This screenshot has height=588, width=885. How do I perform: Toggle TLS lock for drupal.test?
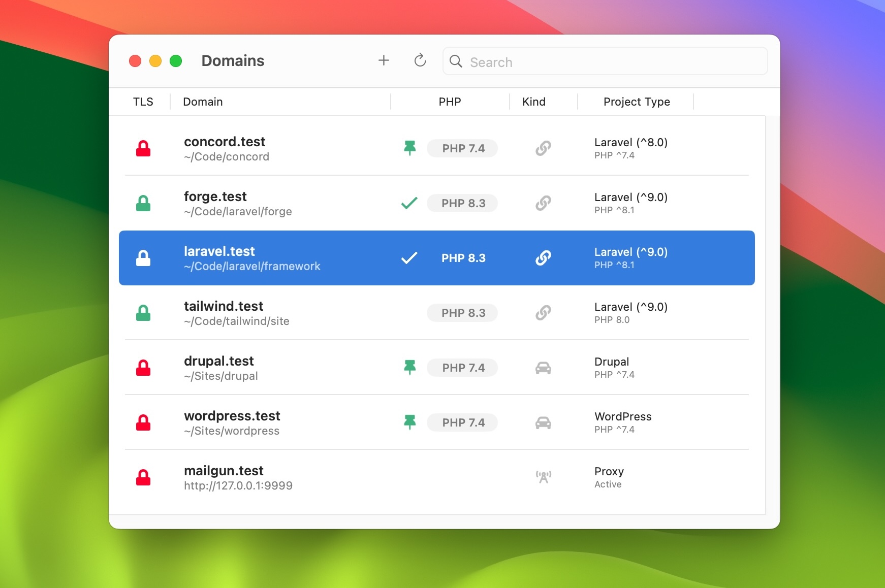(143, 368)
